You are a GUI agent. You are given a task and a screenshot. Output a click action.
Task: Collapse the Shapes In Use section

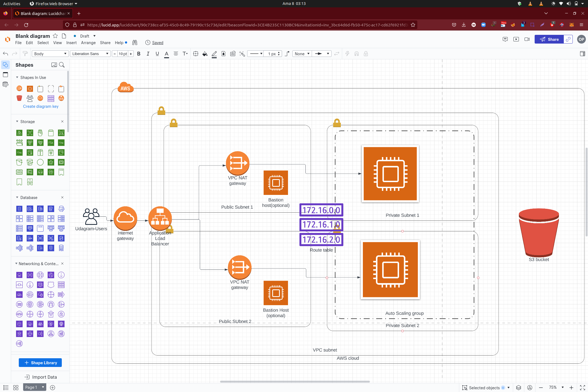17,77
